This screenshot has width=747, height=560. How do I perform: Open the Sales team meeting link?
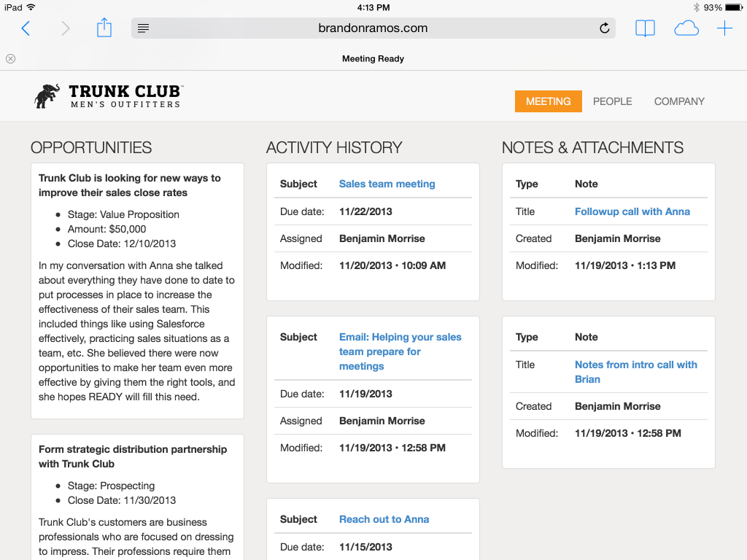click(387, 184)
